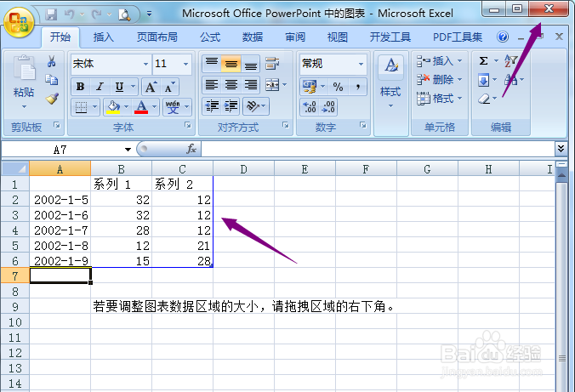
Task: Click the AutoSum sigma button
Action: pyautogui.click(x=484, y=60)
